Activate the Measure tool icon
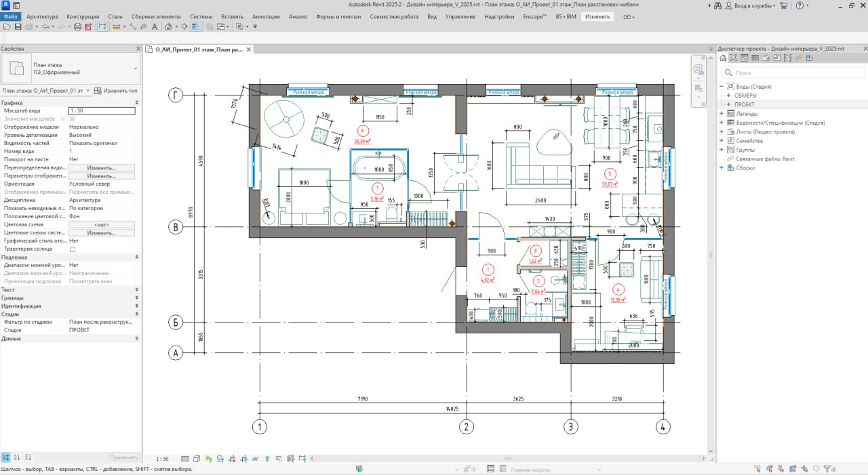The width and height of the screenshot is (868, 475). 134,26
